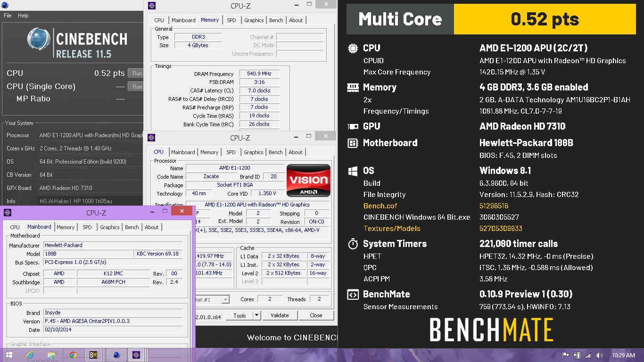Select Bench tab in Processor CPU-Z window
Image resolution: width=644 pixels, height=362 pixels.
click(276, 152)
